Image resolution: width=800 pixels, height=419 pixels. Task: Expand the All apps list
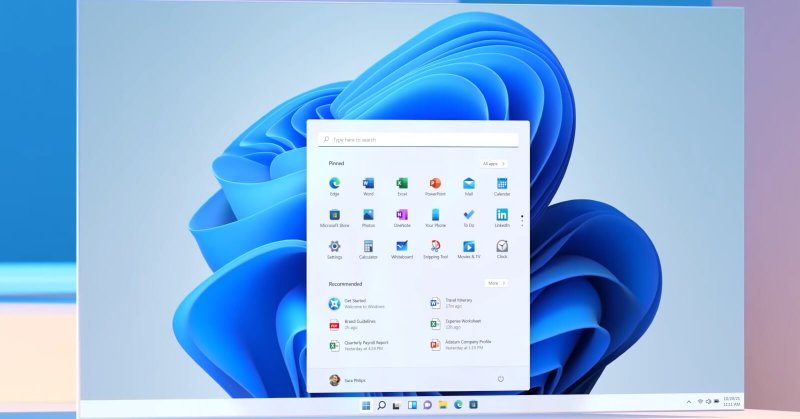click(493, 164)
